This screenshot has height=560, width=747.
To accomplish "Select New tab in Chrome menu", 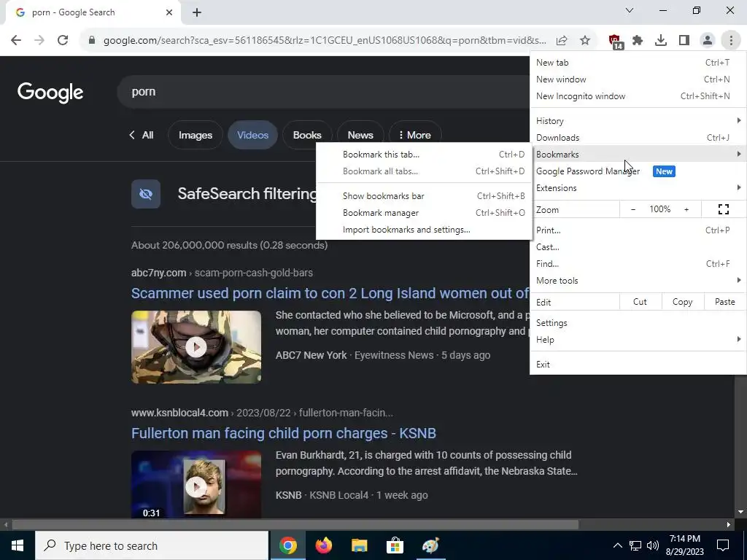I will (638, 63).
